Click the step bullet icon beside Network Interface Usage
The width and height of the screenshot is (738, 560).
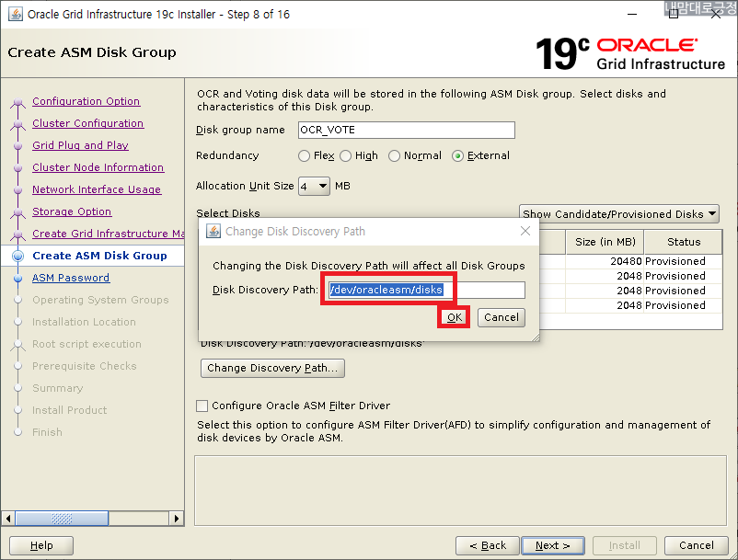point(17,190)
